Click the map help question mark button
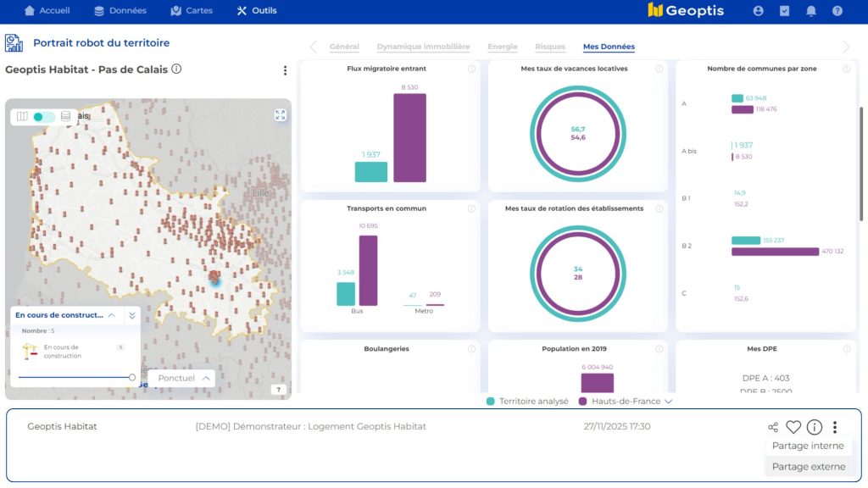The width and height of the screenshot is (868, 488). coord(278,390)
